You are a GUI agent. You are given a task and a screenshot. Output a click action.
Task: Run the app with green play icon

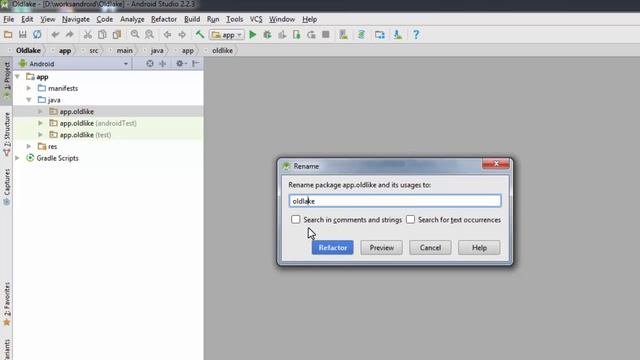(x=253, y=35)
